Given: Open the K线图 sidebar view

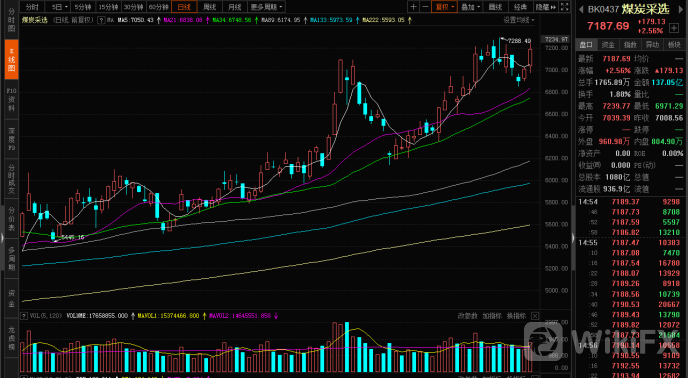Looking at the screenshot, I should pyautogui.click(x=11, y=59).
